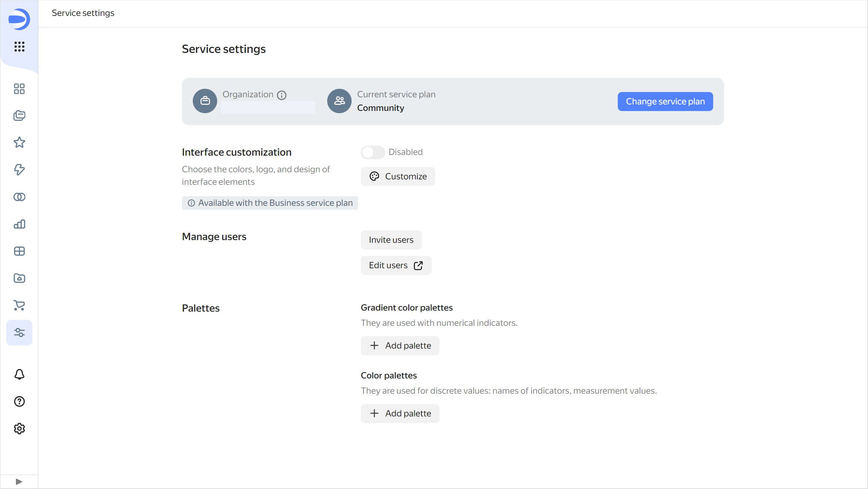Viewport: 868px width, 489px height.
Task: Click Change service plan
Action: [665, 101]
